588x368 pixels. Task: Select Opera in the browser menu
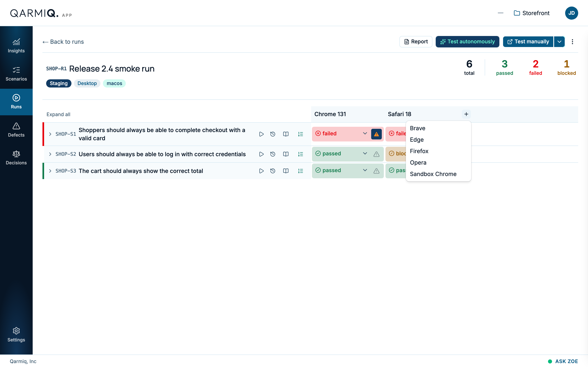pyautogui.click(x=438, y=163)
